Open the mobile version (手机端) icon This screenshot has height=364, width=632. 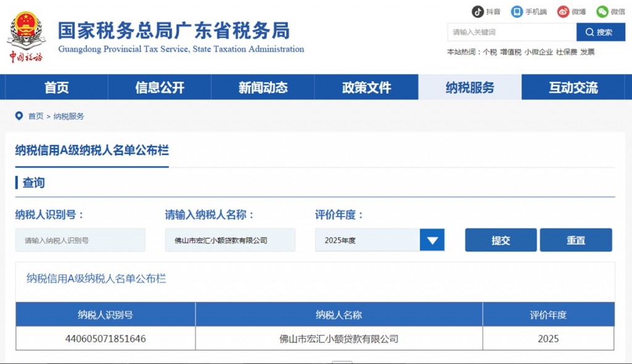[x=517, y=12]
